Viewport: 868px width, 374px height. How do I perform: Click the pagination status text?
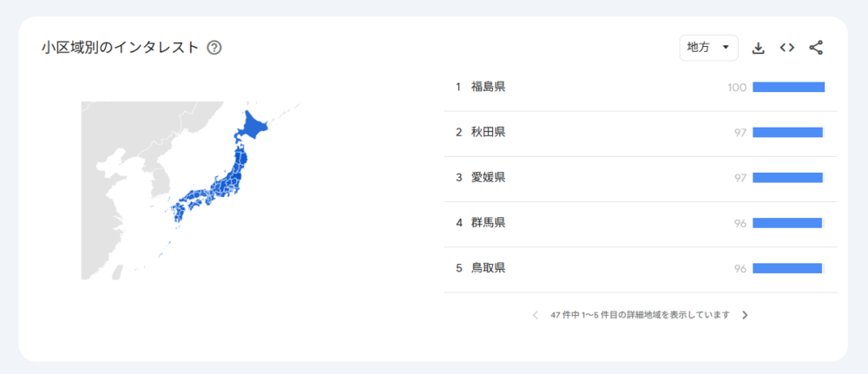pyautogui.click(x=640, y=315)
